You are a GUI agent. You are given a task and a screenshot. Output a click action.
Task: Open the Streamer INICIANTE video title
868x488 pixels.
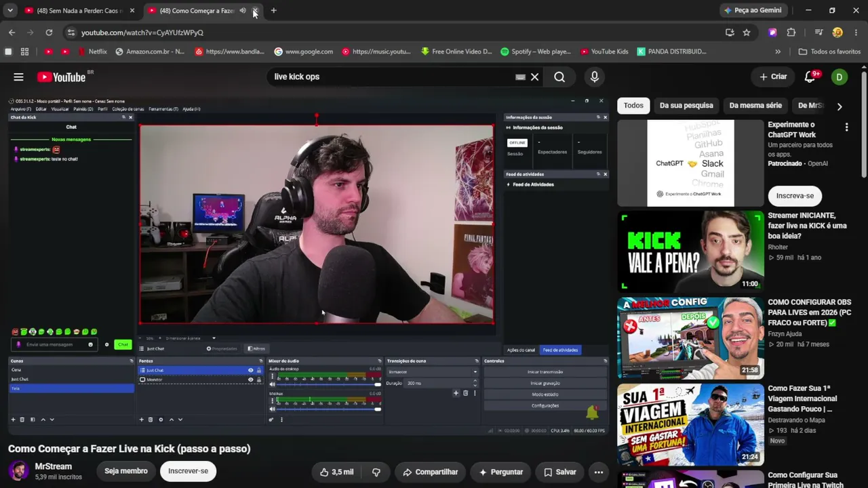(x=807, y=226)
